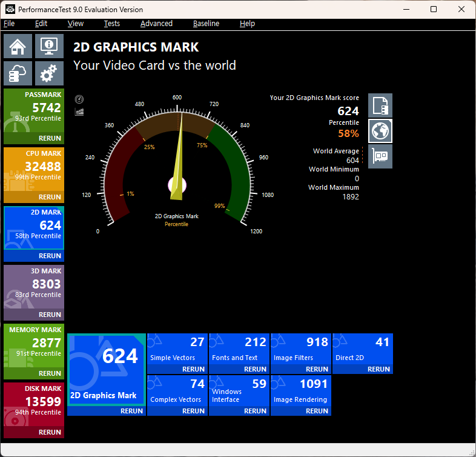The height and width of the screenshot is (457, 476).
Task: Select the CPU Mark 32488 tile
Action: [x=34, y=169]
